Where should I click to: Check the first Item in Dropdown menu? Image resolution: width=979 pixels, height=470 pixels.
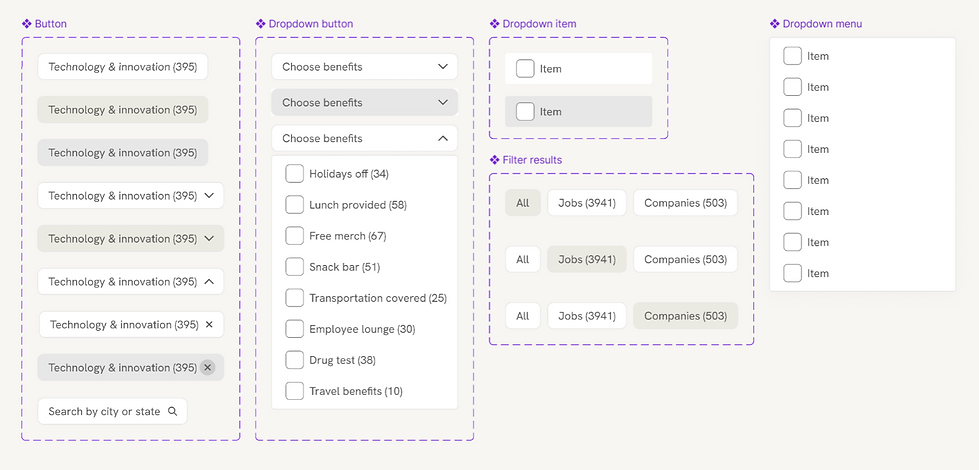792,56
